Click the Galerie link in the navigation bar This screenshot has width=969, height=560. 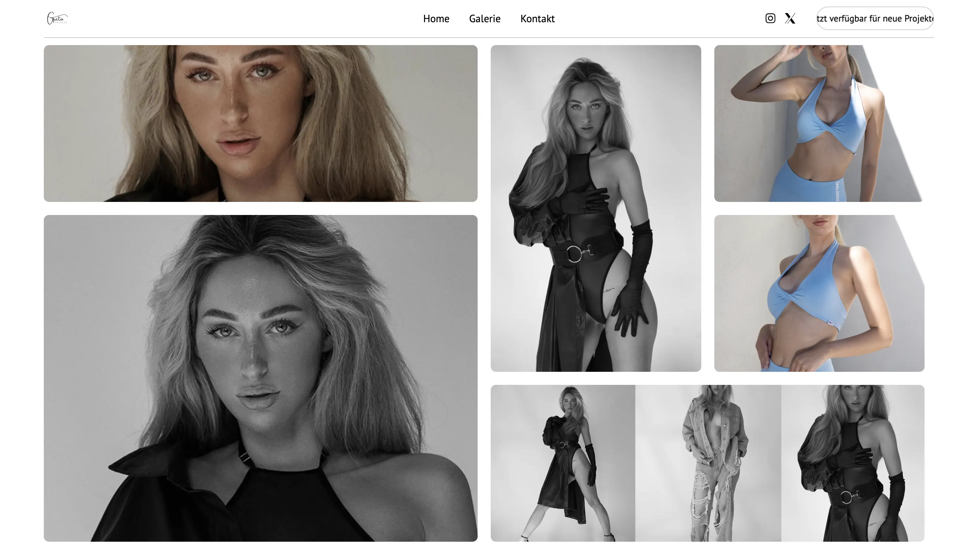(x=484, y=18)
